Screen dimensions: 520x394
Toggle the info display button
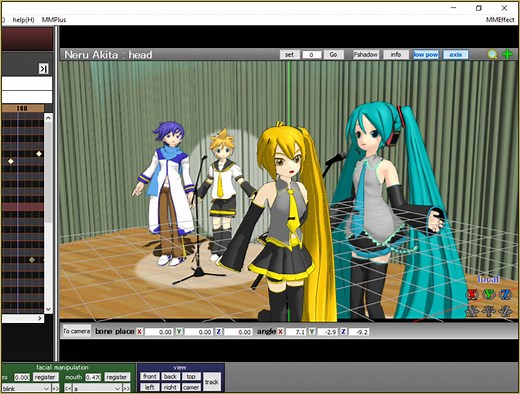pos(396,54)
